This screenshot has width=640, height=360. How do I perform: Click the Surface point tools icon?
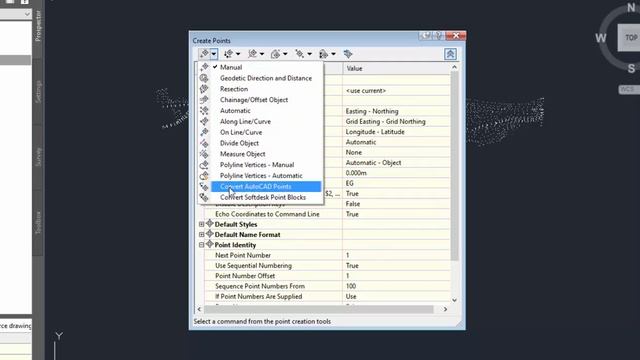pyautogui.click(x=276, y=54)
